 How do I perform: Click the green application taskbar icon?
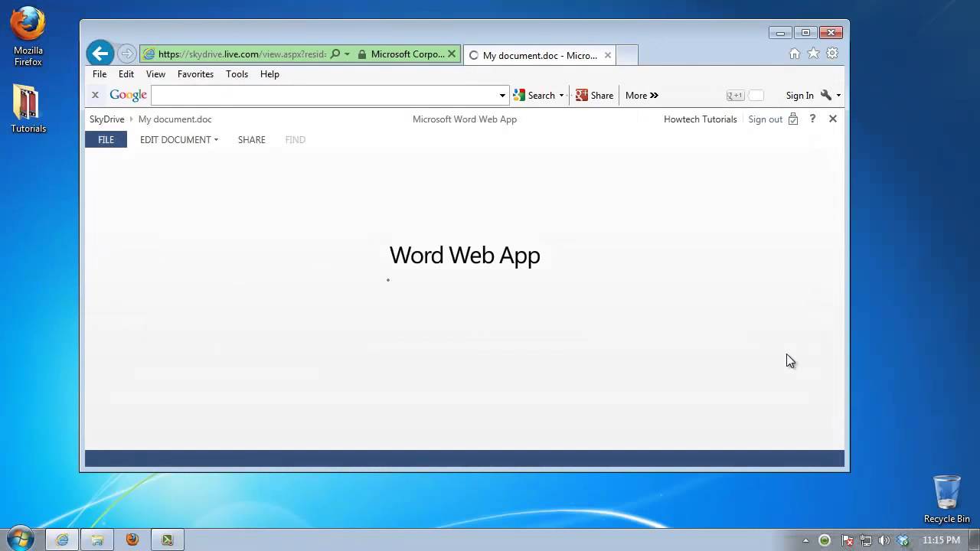click(x=168, y=540)
